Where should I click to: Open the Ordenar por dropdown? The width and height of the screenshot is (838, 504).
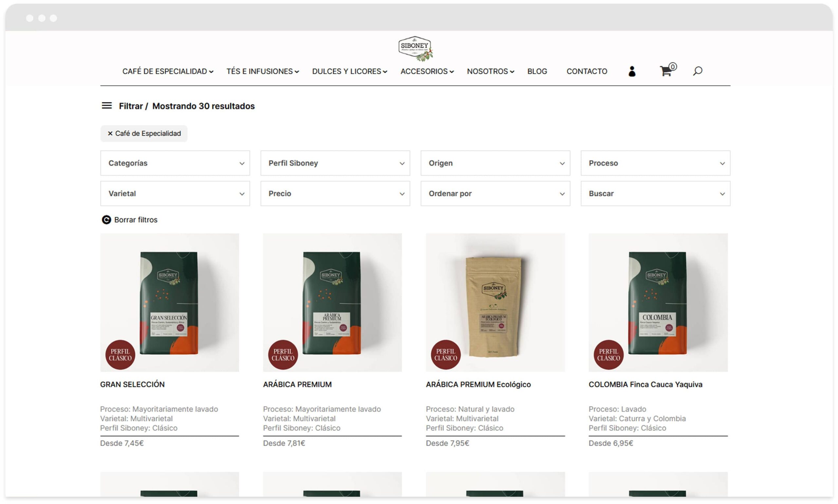495,194
